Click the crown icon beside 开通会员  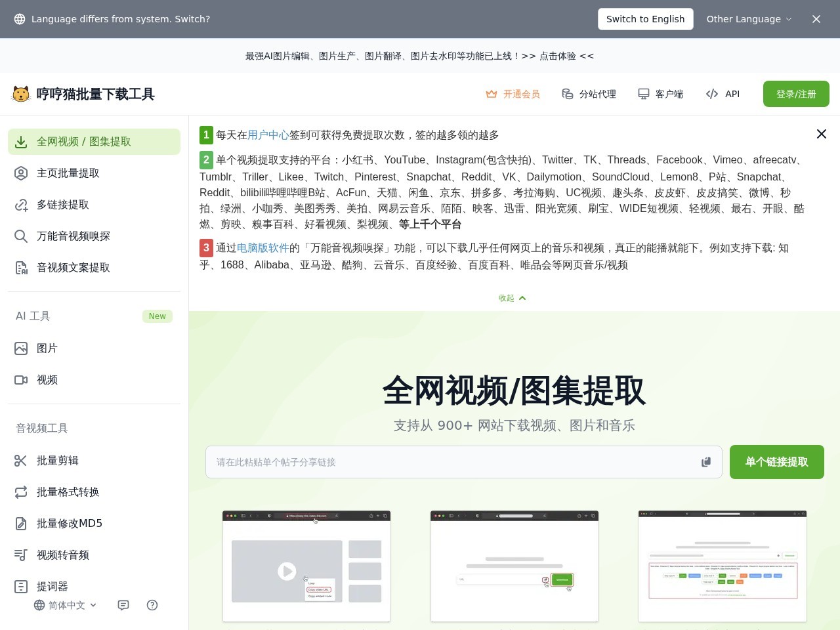[x=491, y=94]
